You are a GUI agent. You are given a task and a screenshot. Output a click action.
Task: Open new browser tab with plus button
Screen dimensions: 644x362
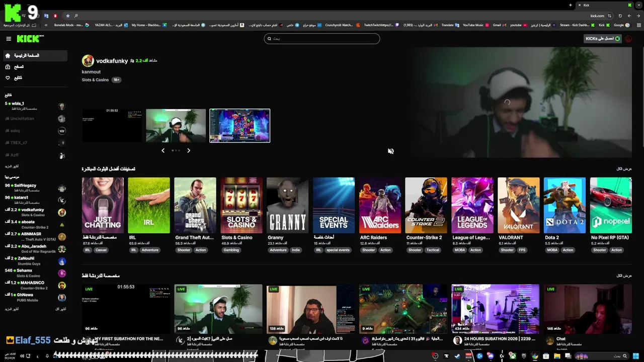(571, 5)
